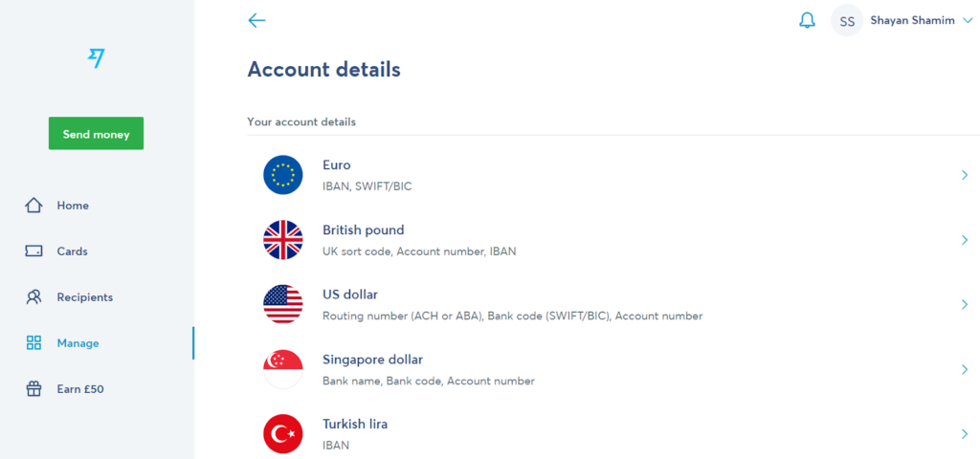The image size is (980, 459).
Task: Click the Turkish lira flag icon
Action: 283,434
